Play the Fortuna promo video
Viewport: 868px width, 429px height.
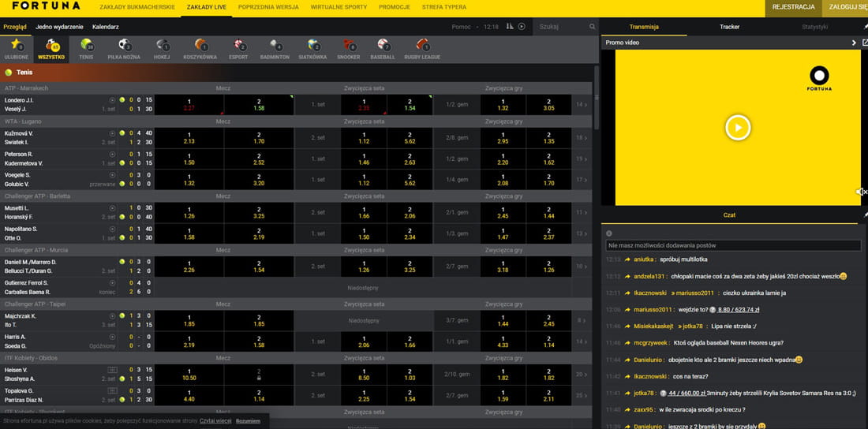[737, 128]
